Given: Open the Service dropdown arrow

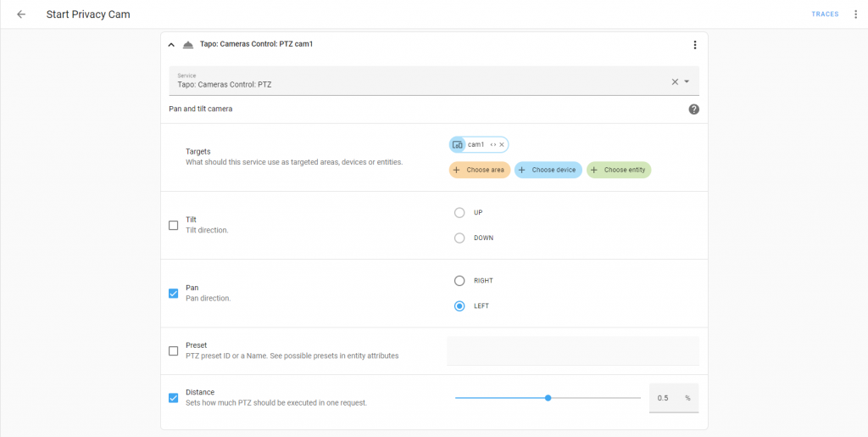Looking at the screenshot, I should [x=687, y=81].
